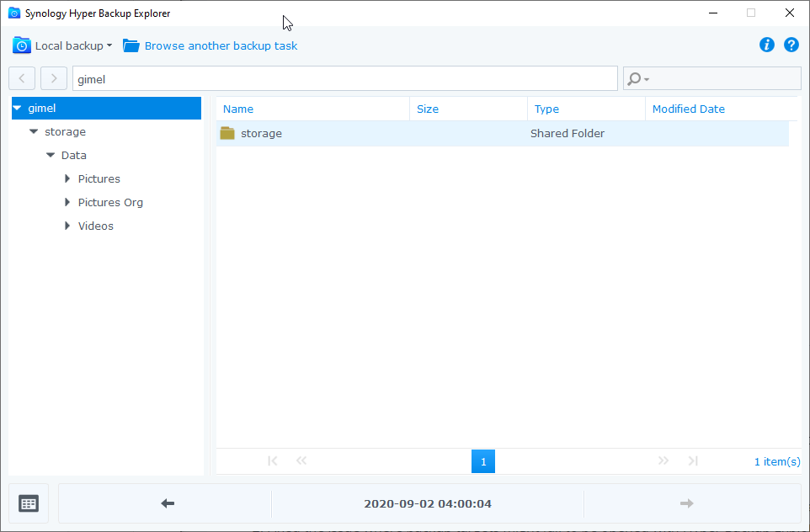Open the search filter dropdown
810x532 pixels.
pos(639,78)
